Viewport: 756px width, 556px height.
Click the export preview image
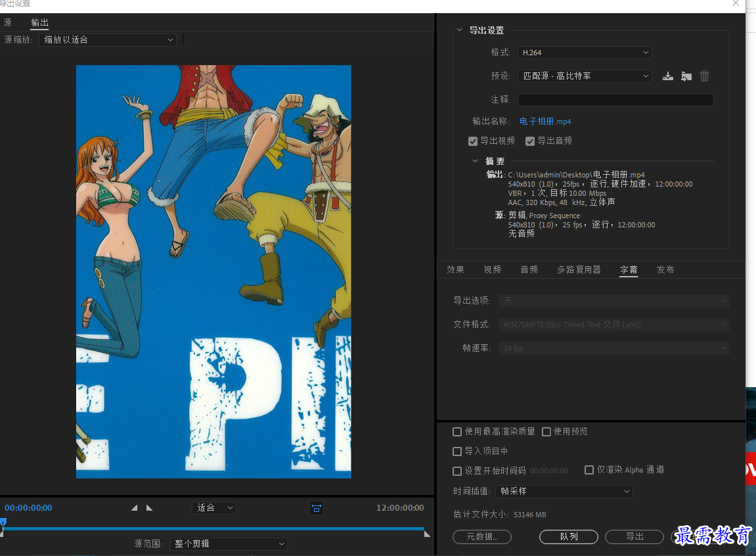[x=213, y=271]
